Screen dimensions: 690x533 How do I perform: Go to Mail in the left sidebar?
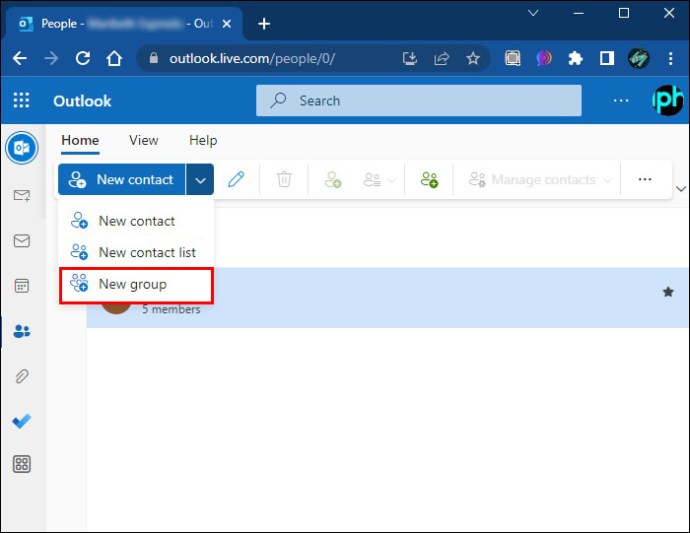[22, 241]
